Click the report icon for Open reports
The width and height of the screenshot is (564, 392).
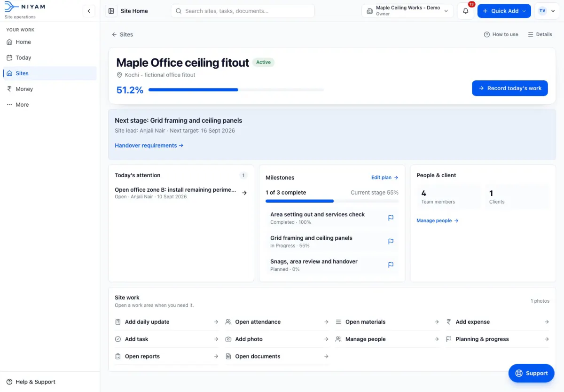[118, 356]
